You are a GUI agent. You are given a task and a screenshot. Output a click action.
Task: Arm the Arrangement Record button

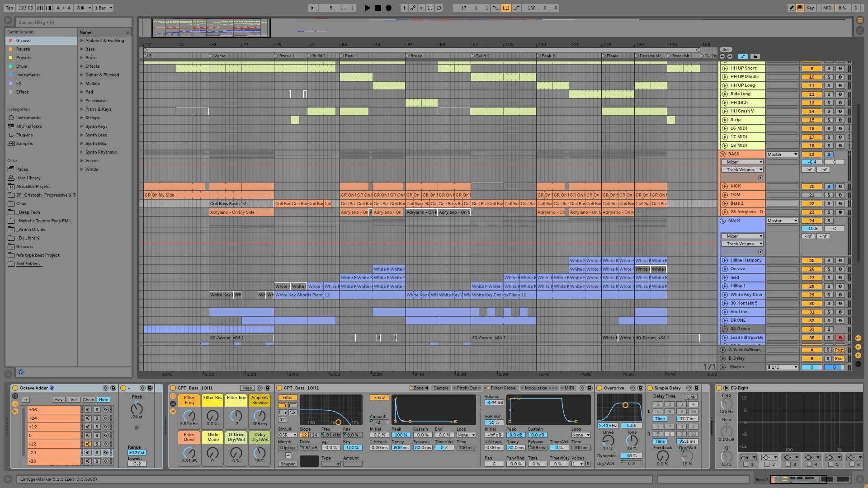tap(388, 8)
